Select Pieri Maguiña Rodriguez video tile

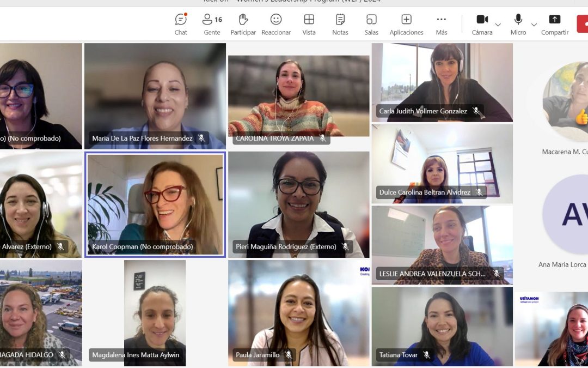(299, 204)
